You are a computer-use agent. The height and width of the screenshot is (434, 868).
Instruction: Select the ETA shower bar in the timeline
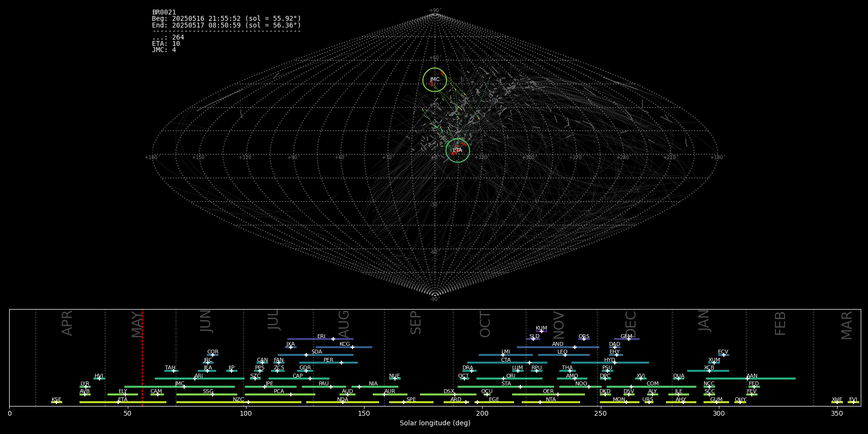click(123, 402)
